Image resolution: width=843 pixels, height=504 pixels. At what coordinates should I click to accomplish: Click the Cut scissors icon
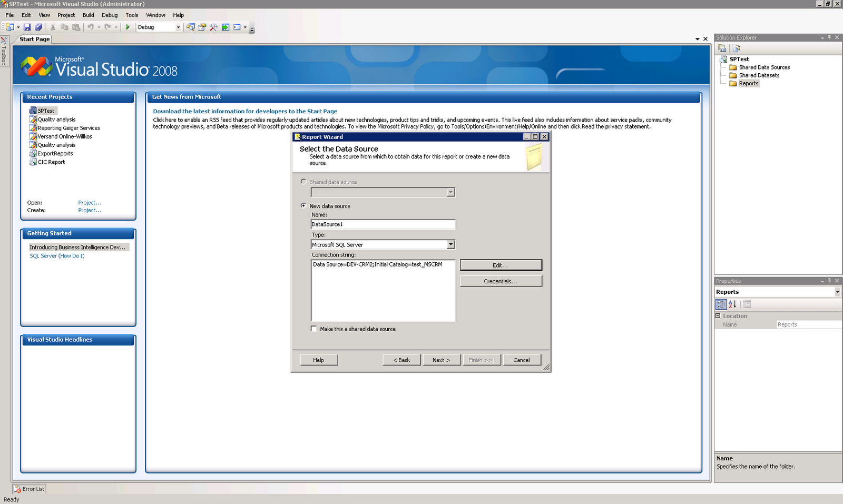tap(53, 27)
